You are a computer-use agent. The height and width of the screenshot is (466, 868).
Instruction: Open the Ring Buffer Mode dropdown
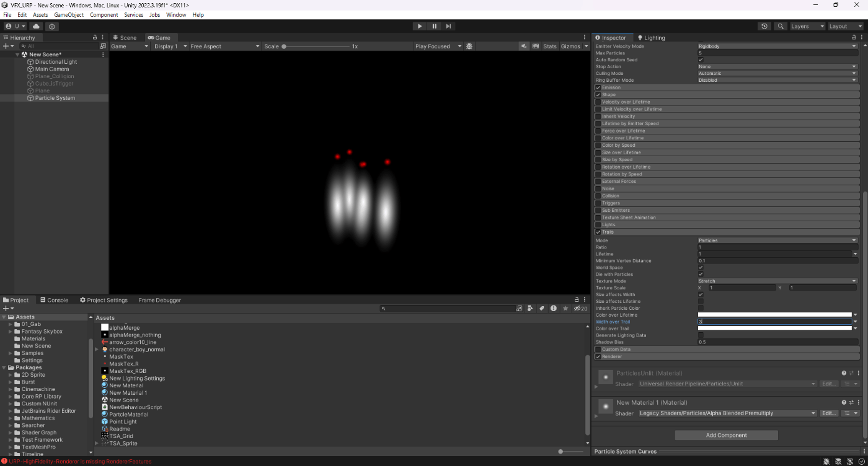777,80
